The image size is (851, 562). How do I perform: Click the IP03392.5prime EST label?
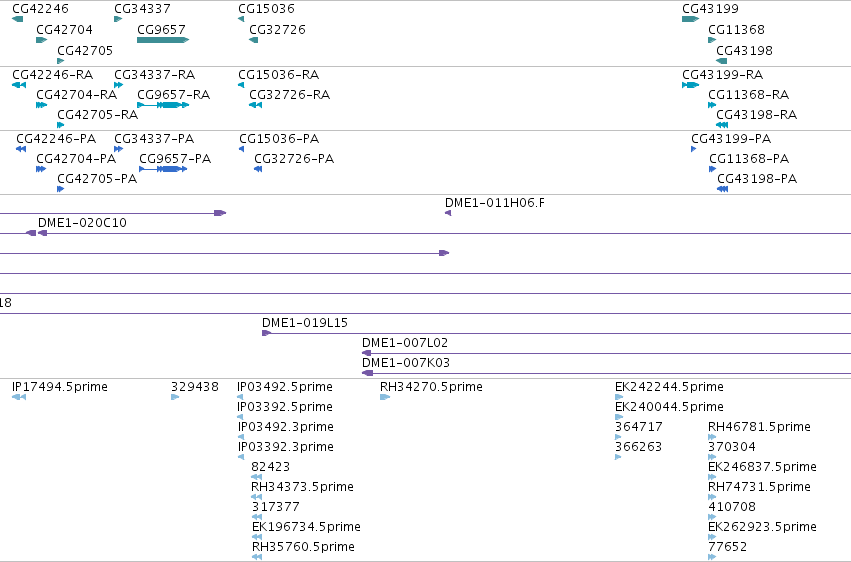[285, 407]
